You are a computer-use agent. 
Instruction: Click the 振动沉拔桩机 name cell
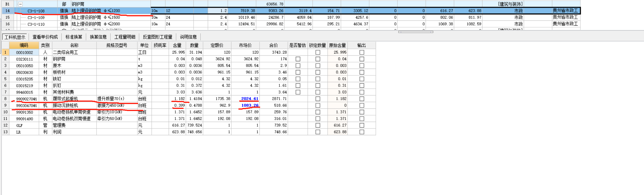(x=74, y=105)
